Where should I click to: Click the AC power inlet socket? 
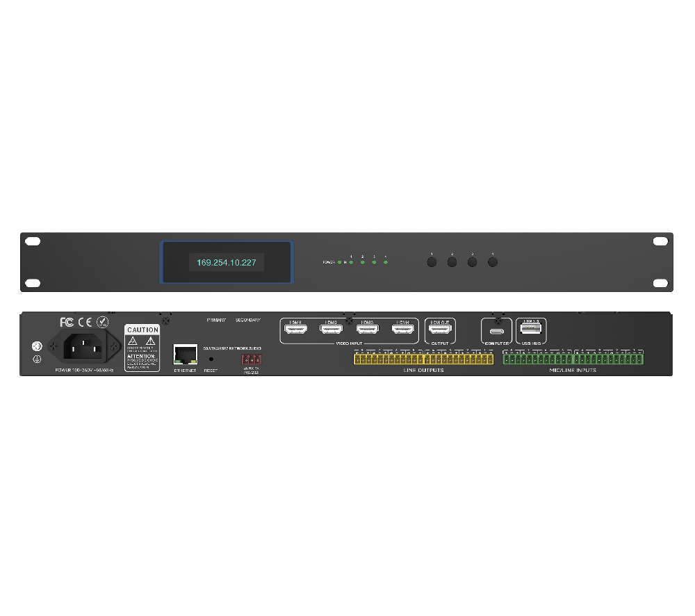84,346
